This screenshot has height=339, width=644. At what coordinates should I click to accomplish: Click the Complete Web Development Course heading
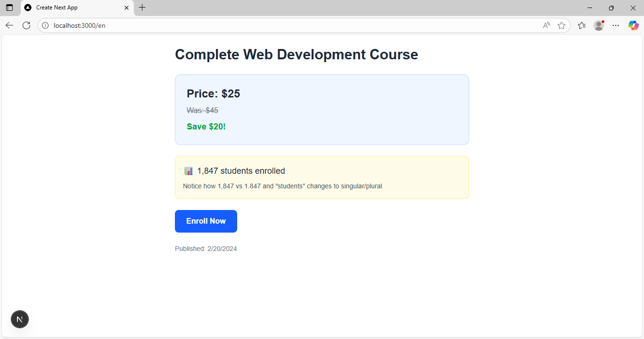coord(296,55)
